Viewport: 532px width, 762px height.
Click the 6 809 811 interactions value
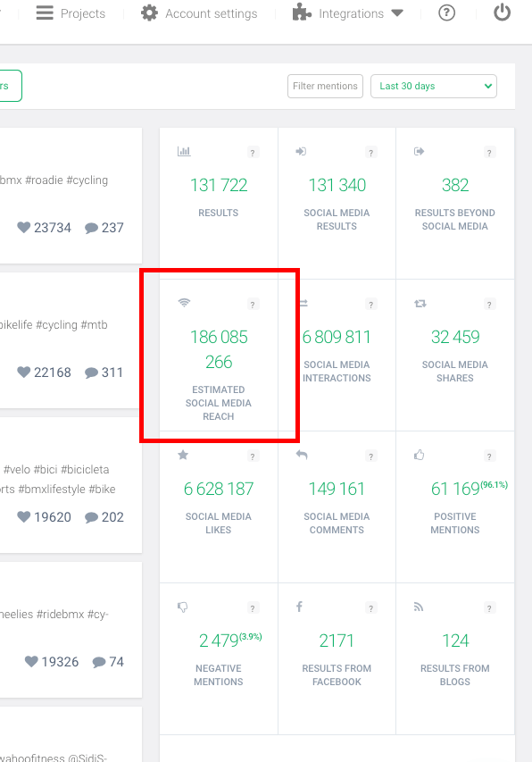[x=337, y=337]
